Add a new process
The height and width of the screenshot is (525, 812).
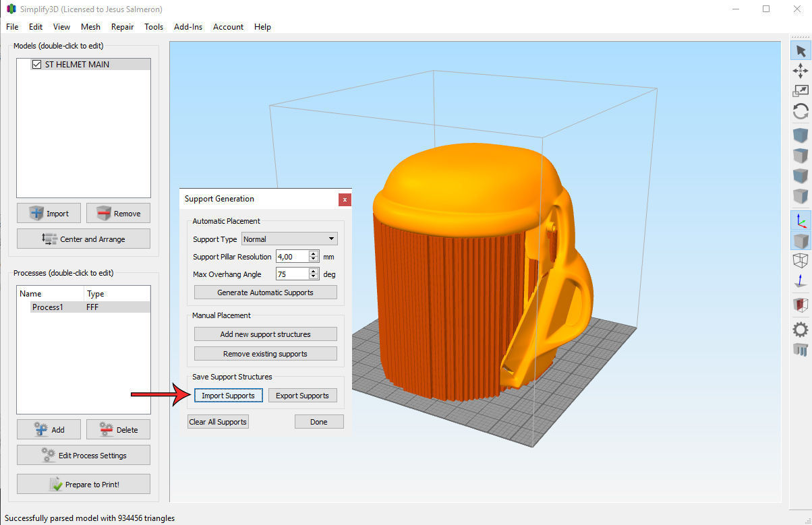point(49,429)
